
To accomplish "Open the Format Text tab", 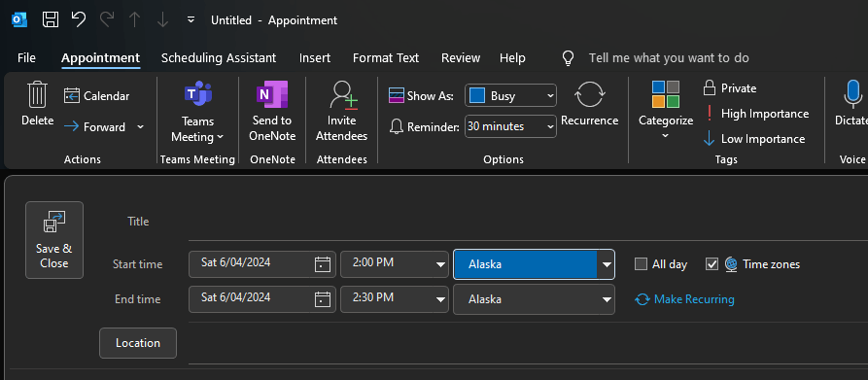I will point(386,58).
